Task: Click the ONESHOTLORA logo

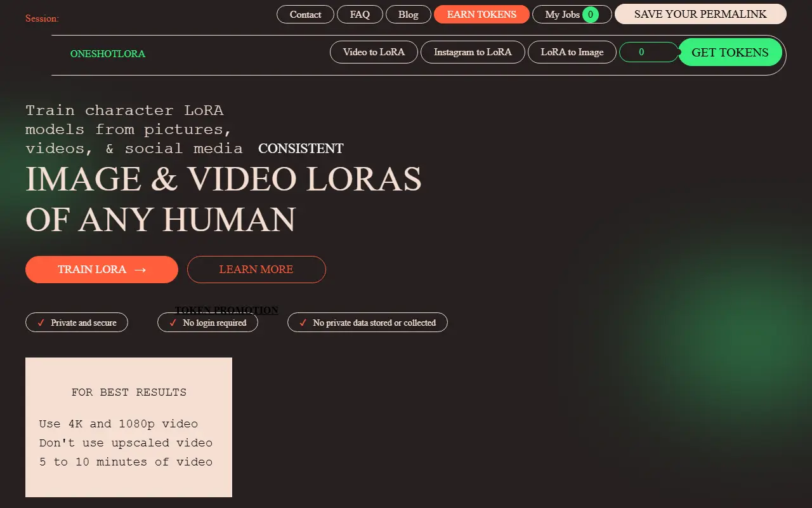Action: [108, 54]
